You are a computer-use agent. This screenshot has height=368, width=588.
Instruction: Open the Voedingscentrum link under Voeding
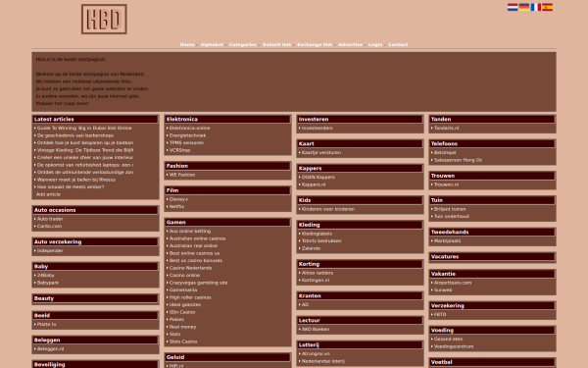click(x=454, y=346)
